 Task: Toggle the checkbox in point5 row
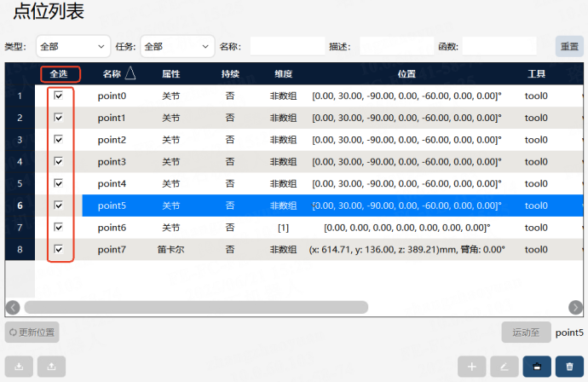tap(59, 205)
